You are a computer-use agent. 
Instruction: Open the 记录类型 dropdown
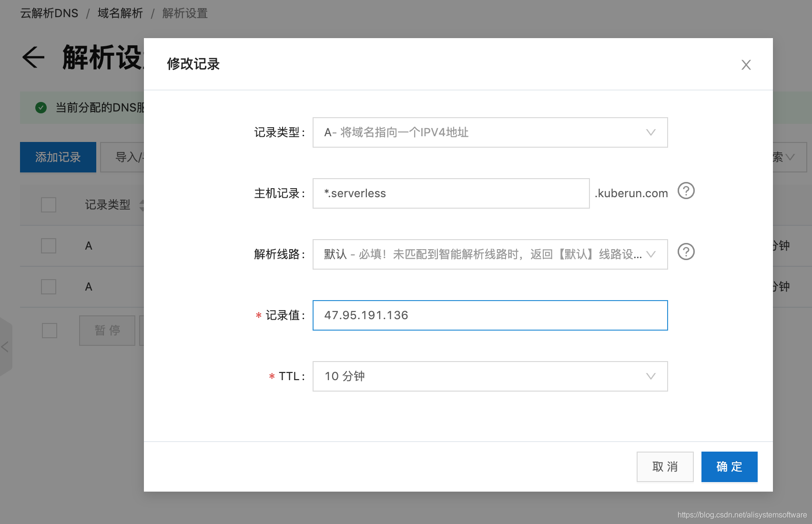tap(490, 132)
